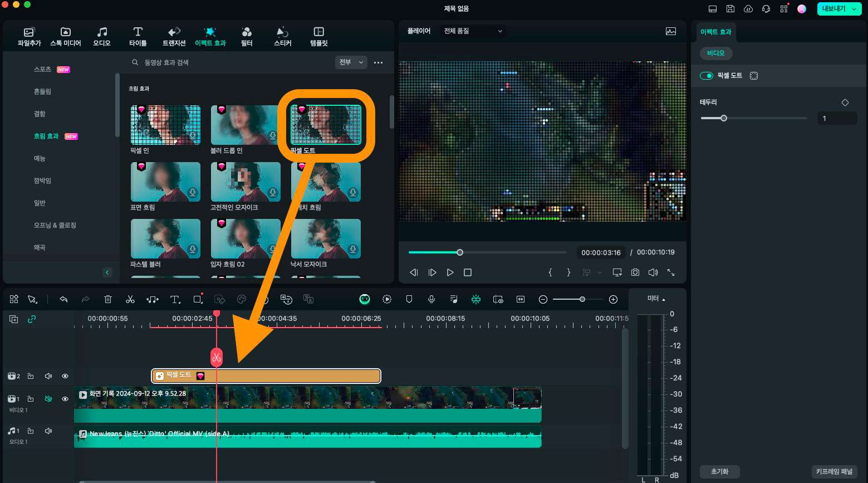Unmute video track 1 using green muted speaker
868x483 pixels.
click(48, 399)
